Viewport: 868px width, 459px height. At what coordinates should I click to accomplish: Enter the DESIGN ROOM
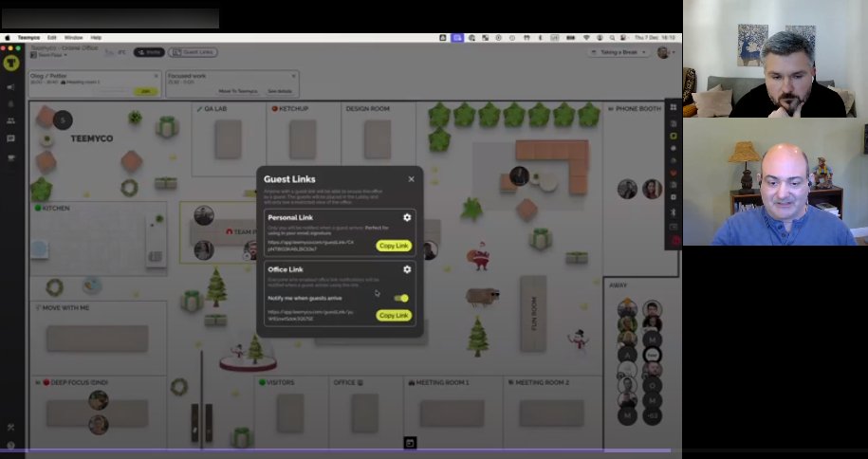pos(378,139)
